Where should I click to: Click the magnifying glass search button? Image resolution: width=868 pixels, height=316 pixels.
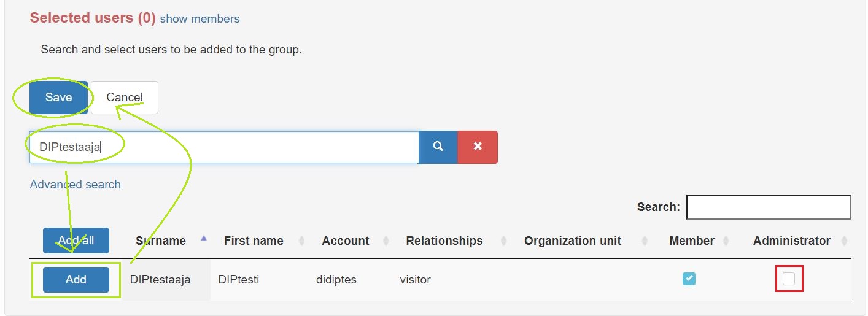[438, 147]
